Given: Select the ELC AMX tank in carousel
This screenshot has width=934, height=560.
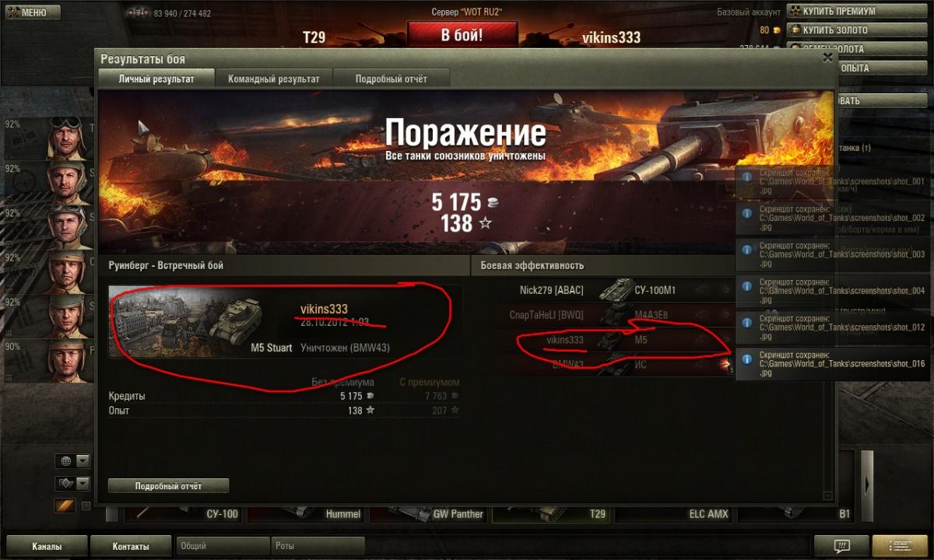Looking at the screenshot, I should [674, 513].
